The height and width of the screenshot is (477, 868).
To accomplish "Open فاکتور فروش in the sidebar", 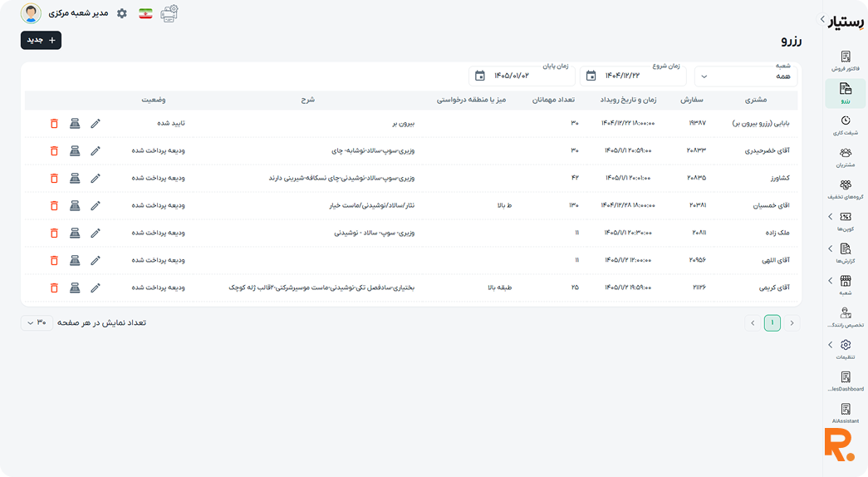I will click(846, 61).
